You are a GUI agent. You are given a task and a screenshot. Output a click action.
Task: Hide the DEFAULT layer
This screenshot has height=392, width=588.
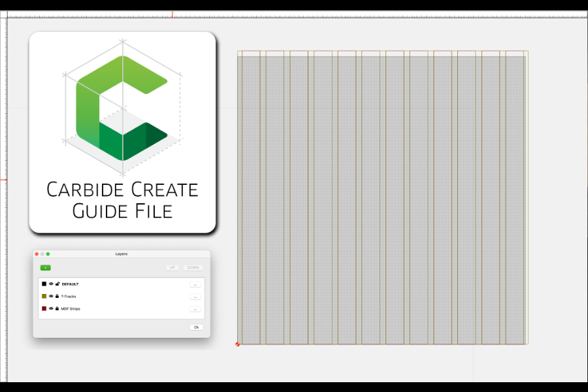[x=51, y=284]
